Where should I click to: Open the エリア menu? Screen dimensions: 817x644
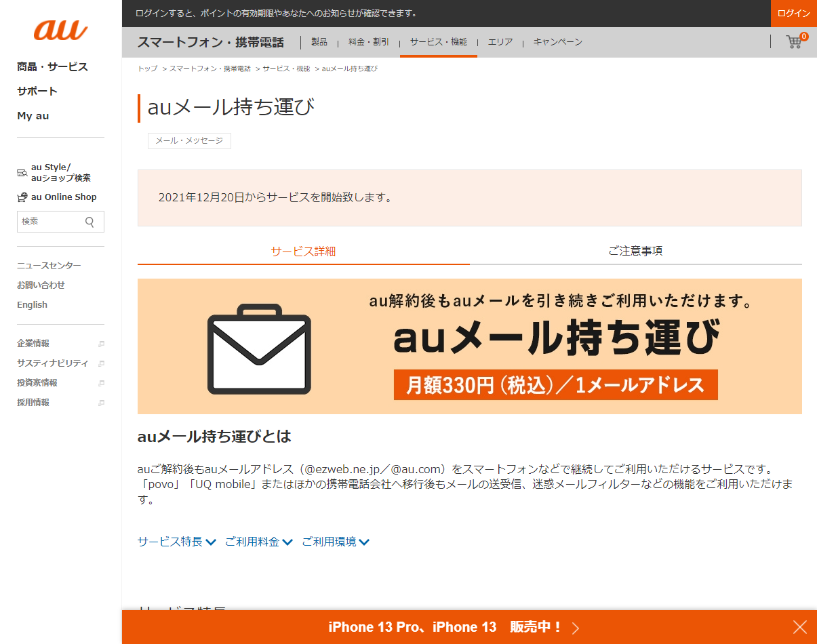pyautogui.click(x=500, y=42)
